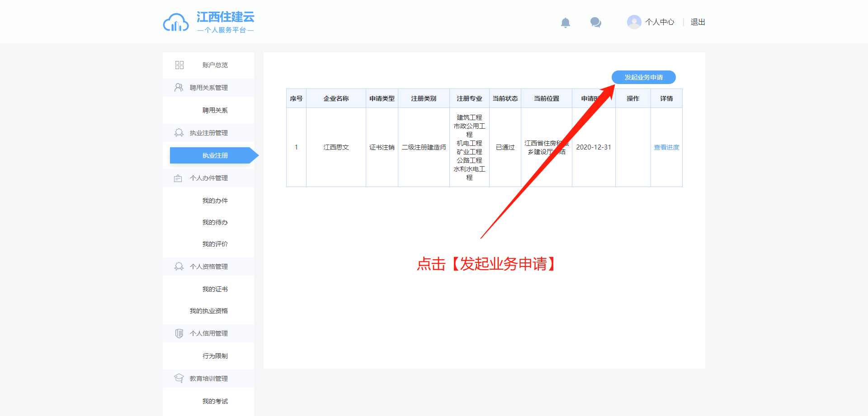Expand the 执业注册管理 menu section

coord(208,133)
